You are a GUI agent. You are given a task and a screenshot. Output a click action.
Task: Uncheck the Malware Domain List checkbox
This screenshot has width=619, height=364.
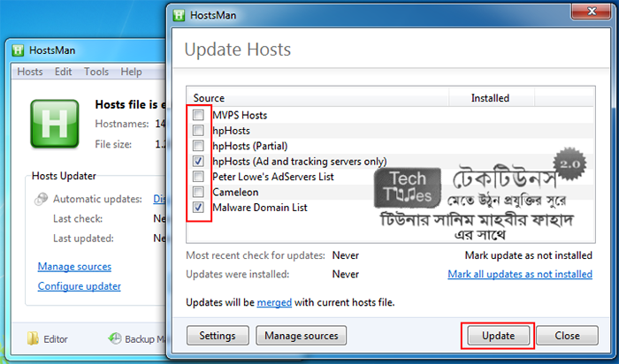[198, 207]
